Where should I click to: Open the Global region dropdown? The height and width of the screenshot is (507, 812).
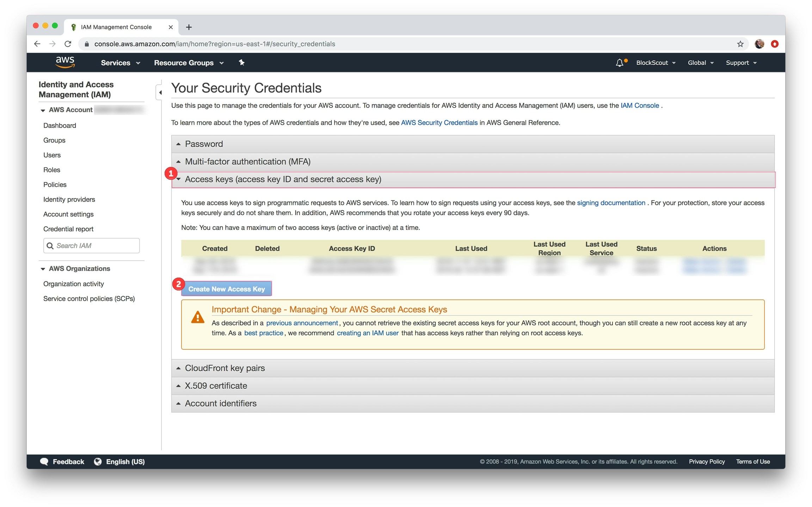[x=700, y=63]
